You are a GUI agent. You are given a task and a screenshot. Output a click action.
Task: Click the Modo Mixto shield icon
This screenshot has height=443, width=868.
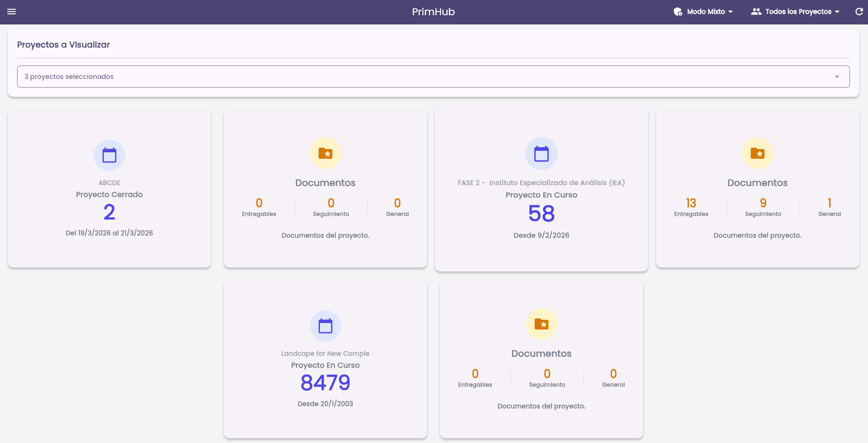678,12
